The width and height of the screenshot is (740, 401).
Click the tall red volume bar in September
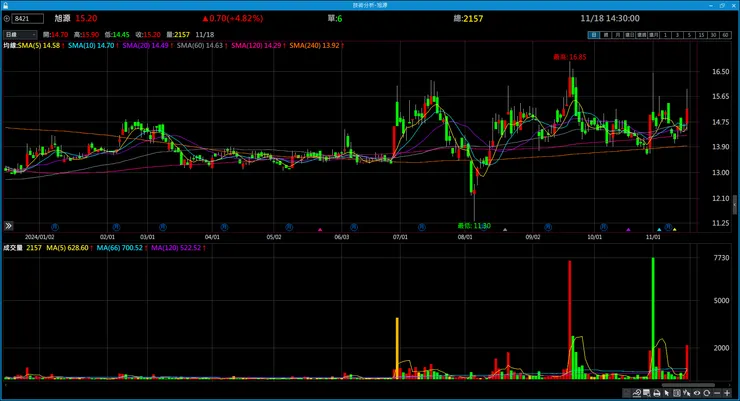570,320
